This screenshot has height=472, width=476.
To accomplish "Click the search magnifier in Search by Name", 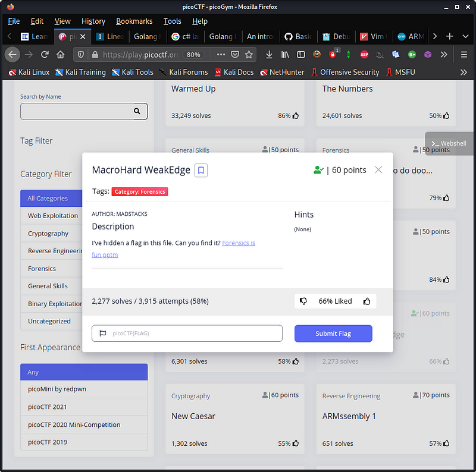I will [137, 111].
